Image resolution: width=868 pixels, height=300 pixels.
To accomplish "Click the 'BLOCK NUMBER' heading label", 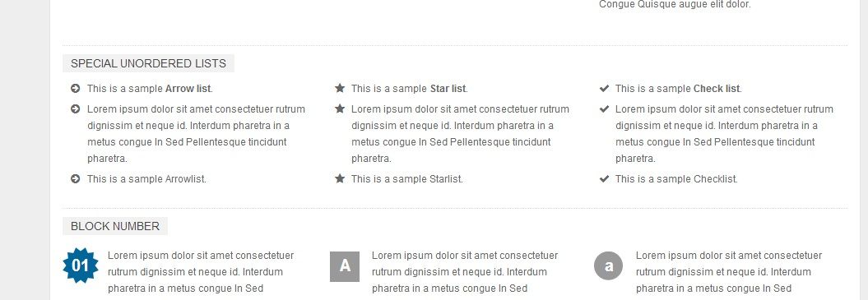I will click(x=115, y=226).
